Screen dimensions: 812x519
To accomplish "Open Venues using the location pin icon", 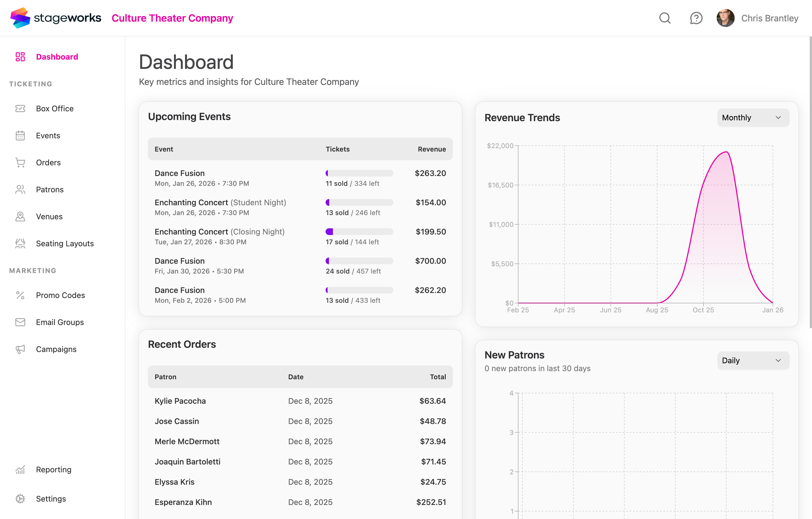I will pos(20,216).
